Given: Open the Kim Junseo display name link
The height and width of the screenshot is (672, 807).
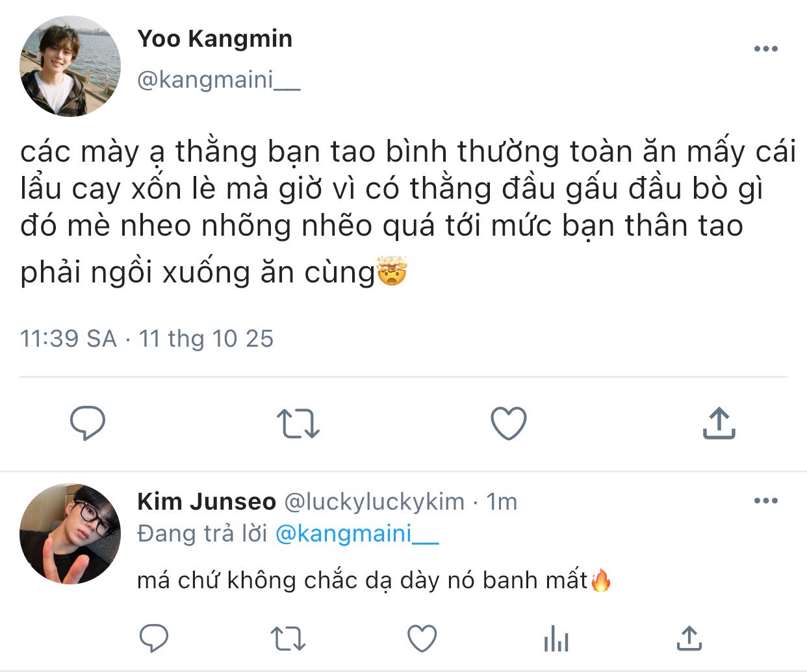Looking at the screenshot, I should pyautogui.click(x=207, y=501).
